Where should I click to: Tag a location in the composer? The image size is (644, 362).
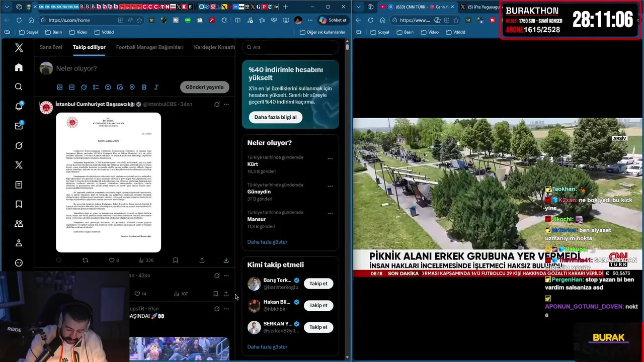[x=132, y=87]
